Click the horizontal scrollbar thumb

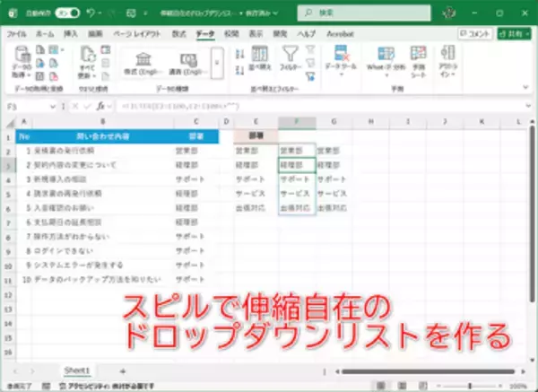[429, 371]
